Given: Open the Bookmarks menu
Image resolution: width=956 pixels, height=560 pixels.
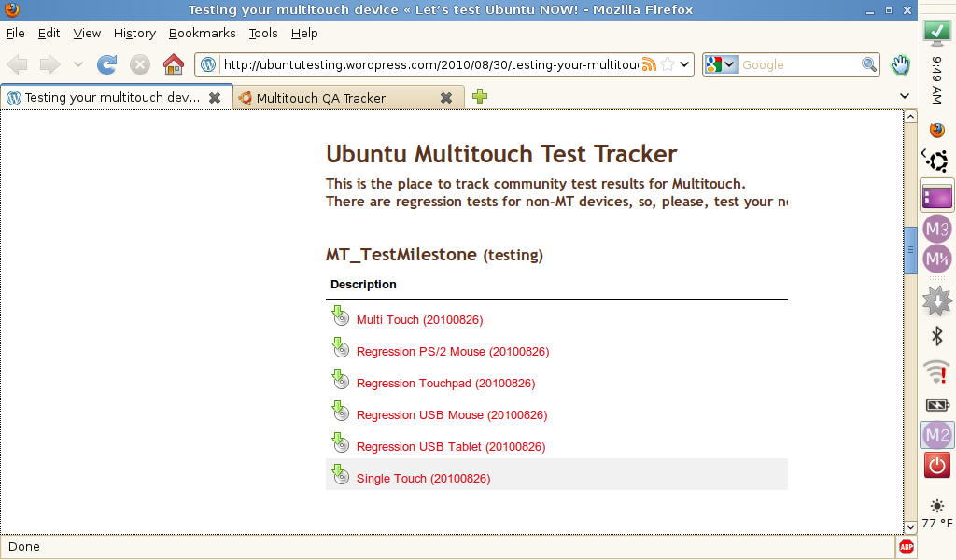Looking at the screenshot, I should coord(202,34).
